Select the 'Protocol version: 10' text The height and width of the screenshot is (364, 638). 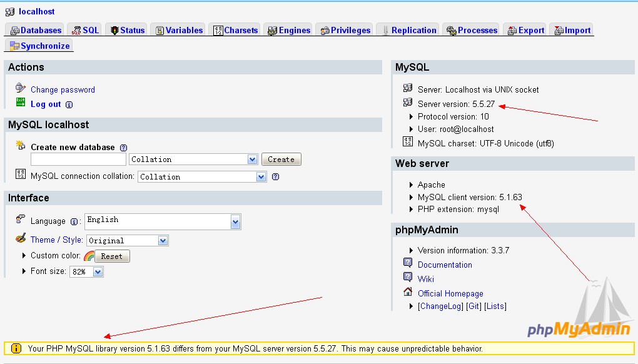click(453, 116)
